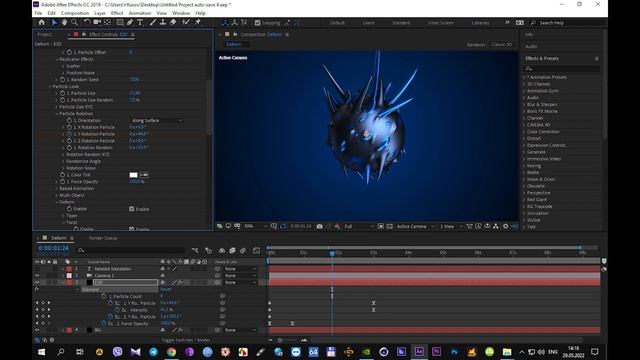640x360 pixels.
Task: Open Photoshop from the taskbar
Action: coord(454,351)
